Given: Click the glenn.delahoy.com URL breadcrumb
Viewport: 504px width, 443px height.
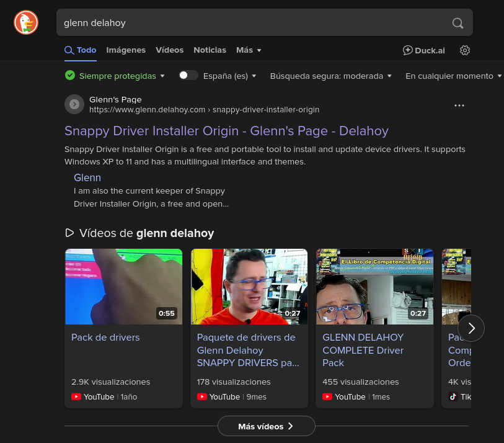Looking at the screenshot, I should point(204,110).
